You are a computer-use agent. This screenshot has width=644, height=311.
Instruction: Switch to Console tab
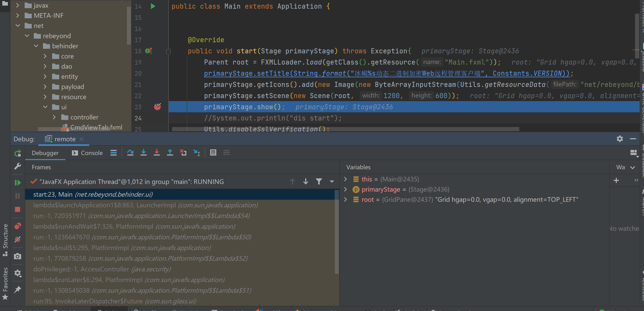pyautogui.click(x=87, y=153)
